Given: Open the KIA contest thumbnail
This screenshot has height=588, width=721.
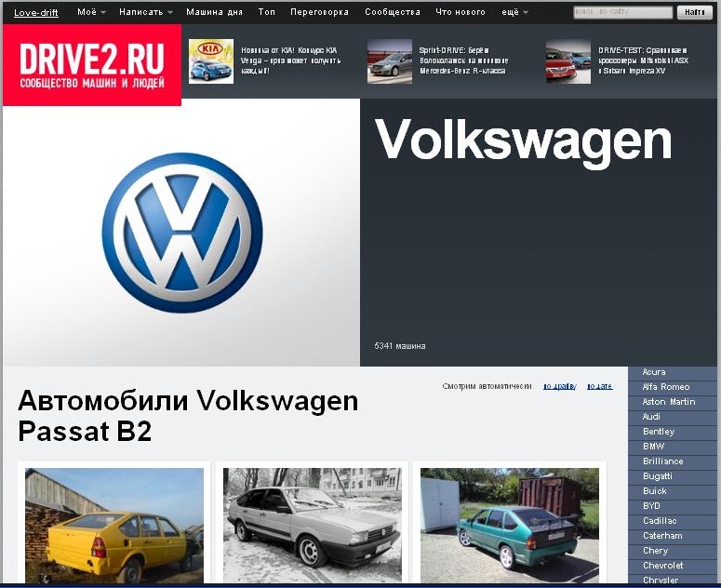Looking at the screenshot, I should click(x=211, y=61).
